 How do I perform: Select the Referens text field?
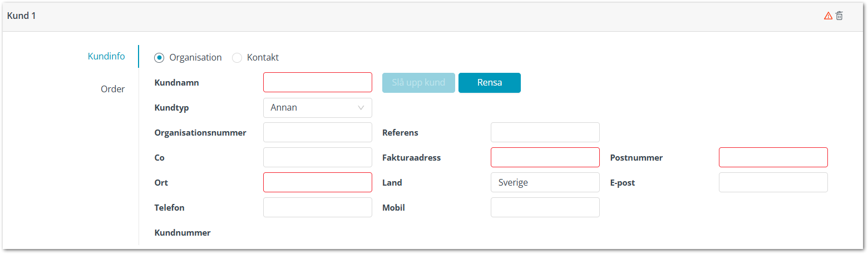pos(545,132)
